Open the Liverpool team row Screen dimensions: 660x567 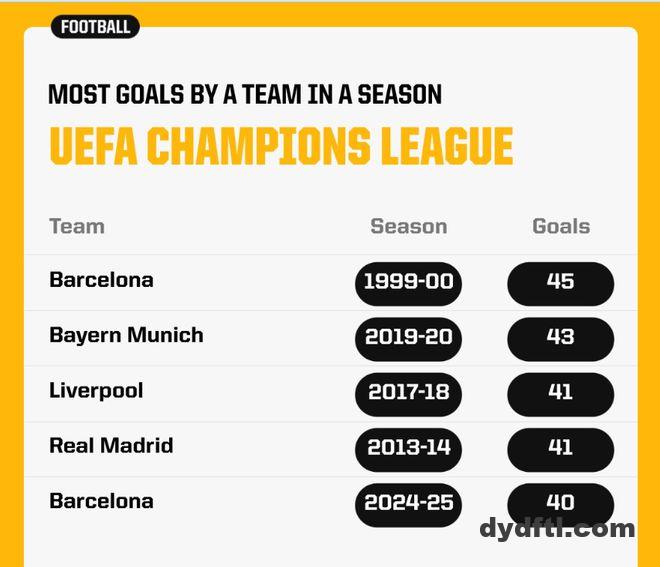coord(96,390)
